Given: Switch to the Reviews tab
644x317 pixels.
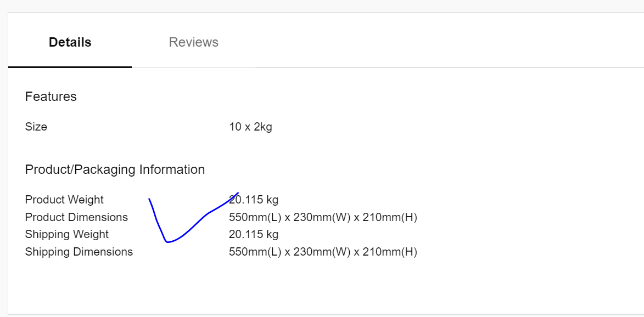Looking at the screenshot, I should (x=193, y=42).
